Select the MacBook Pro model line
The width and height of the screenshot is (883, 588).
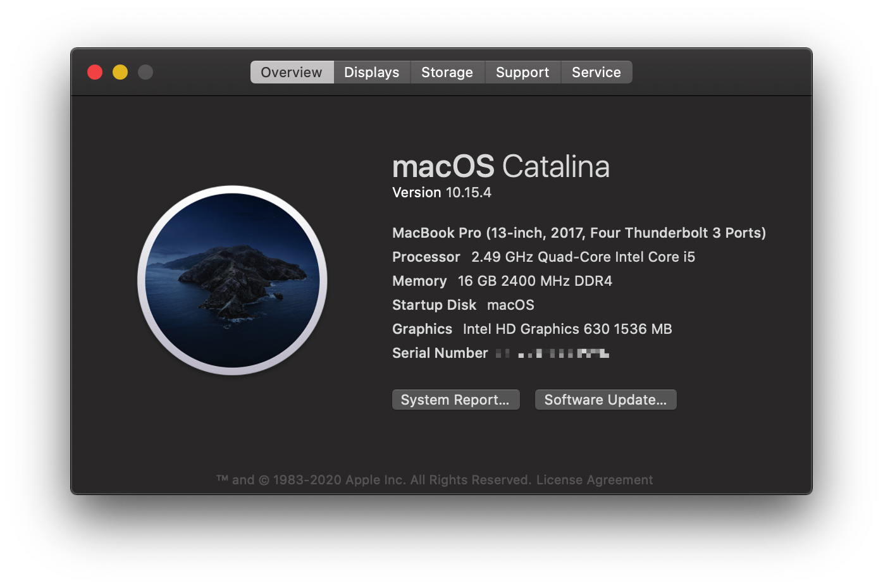579,233
